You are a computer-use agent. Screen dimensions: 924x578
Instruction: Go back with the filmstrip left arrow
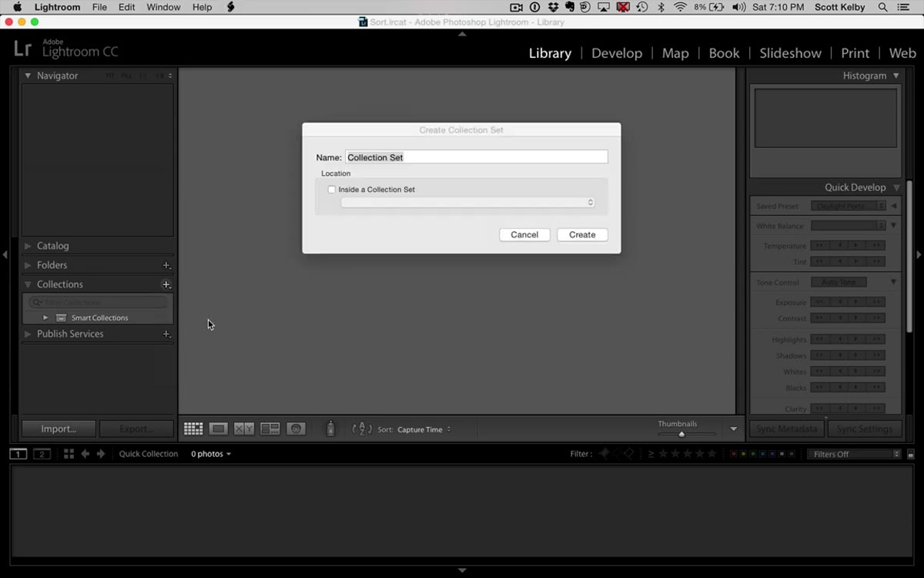click(85, 454)
